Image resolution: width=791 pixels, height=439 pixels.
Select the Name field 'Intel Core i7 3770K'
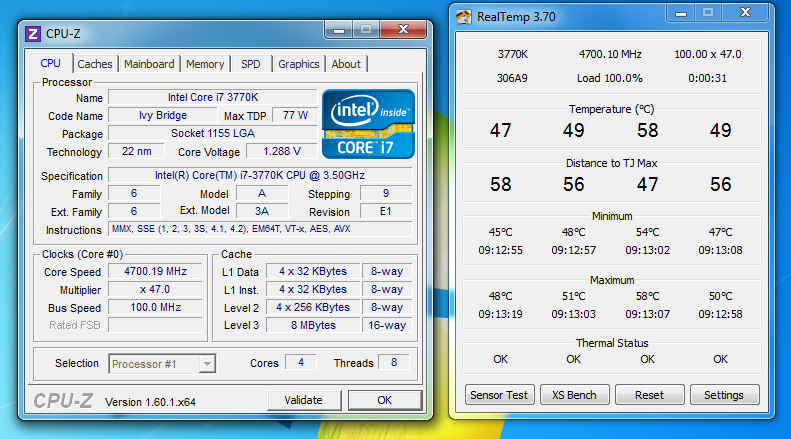click(x=213, y=97)
